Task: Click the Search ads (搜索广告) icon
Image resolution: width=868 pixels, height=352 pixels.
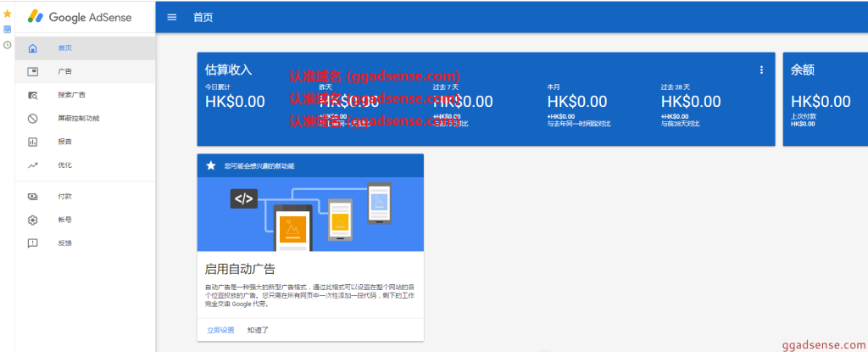Action: [x=33, y=95]
